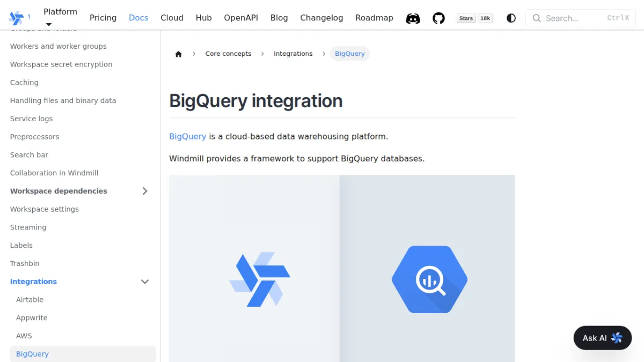644x362 pixels.
Task: Open the Roadmap page
Action: [374, 18]
